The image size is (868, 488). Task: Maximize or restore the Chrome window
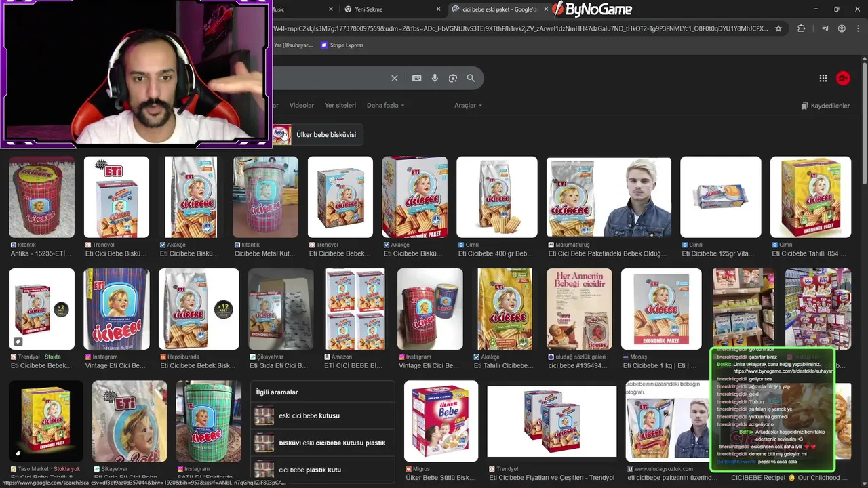[x=836, y=9]
